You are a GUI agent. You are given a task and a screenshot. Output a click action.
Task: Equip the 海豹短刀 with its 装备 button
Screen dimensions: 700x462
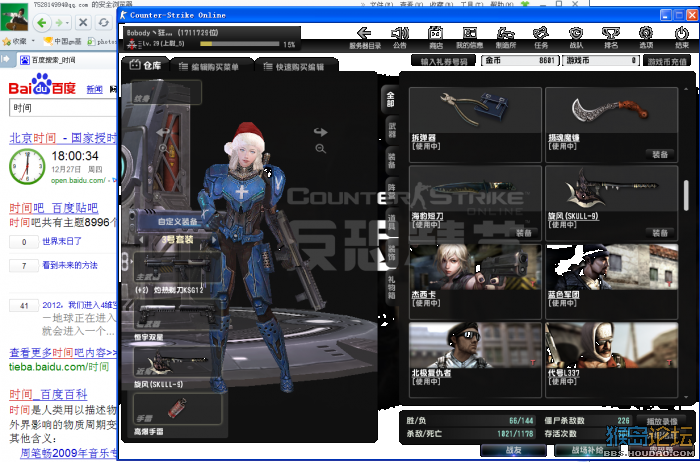tap(523, 233)
